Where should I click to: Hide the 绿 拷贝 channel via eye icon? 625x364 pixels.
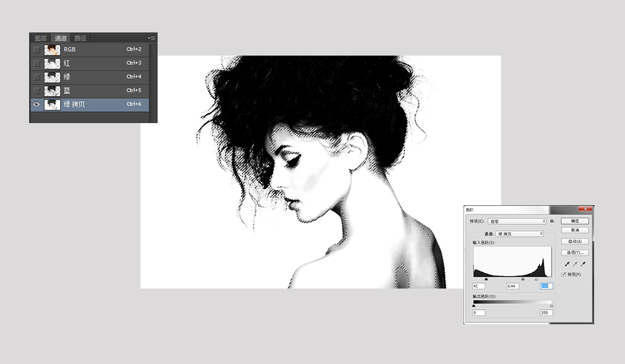(36, 104)
